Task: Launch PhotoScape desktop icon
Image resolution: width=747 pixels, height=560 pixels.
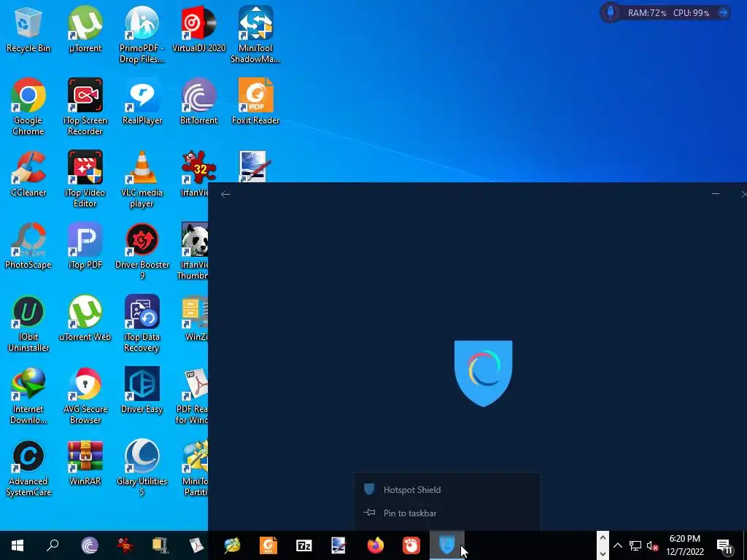Action: click(28, 246)
